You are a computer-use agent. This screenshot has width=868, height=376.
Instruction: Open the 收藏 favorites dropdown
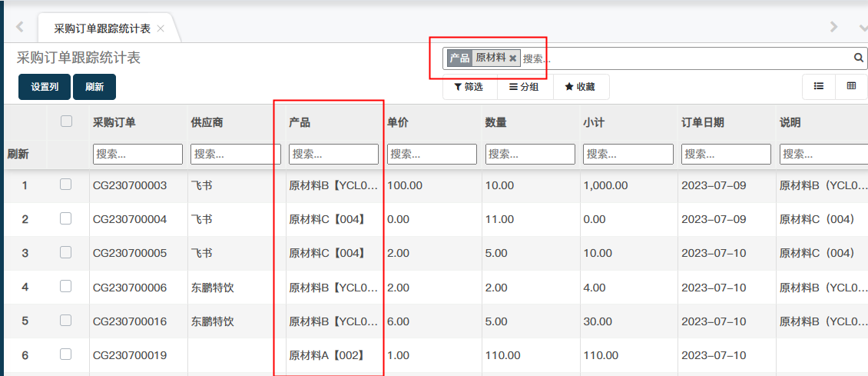pyautogui.click(x=581, y=88)
